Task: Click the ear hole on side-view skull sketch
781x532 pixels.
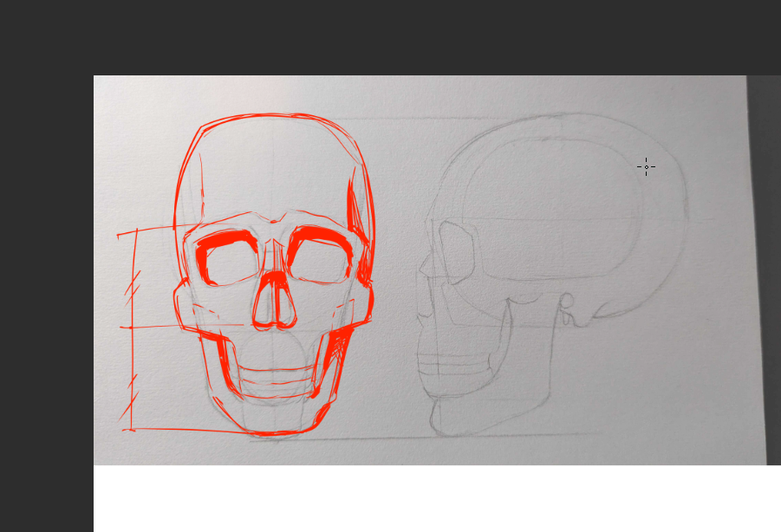Action: click(x=567, y=301)
